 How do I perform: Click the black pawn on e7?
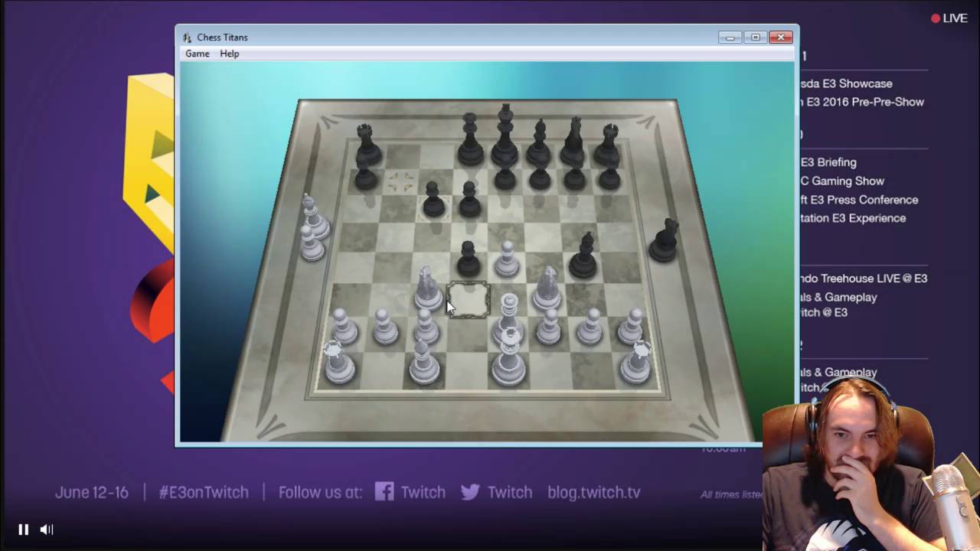(x=505, y=176)
